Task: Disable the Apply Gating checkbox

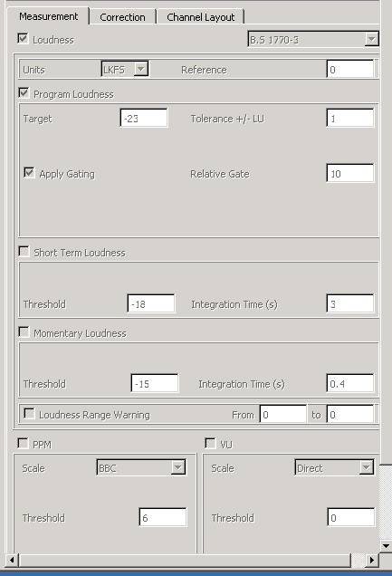Action: (29, 173)
